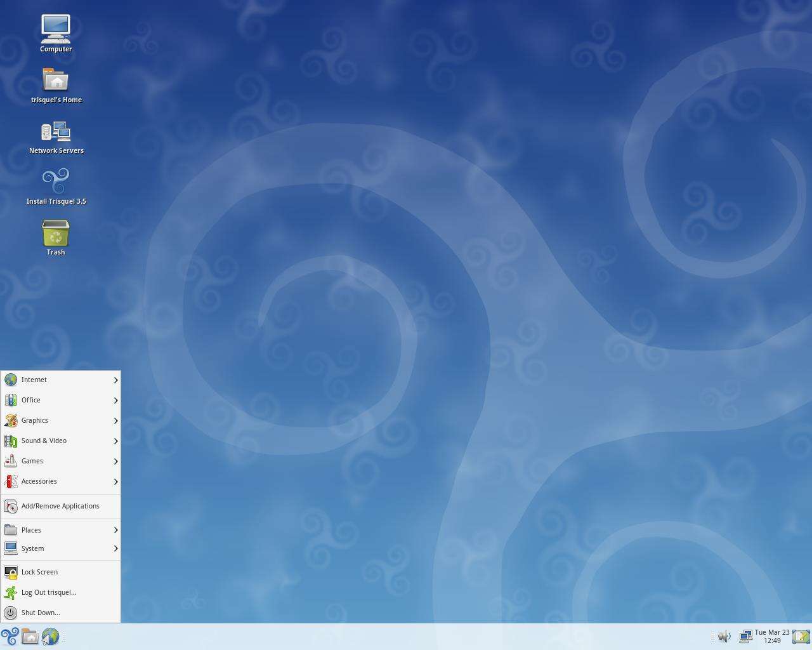Image resolution: width=812 pixels, height=650 pixels.
Task: Click the film icon next to Sound & Video
Action: coord(11,441)
